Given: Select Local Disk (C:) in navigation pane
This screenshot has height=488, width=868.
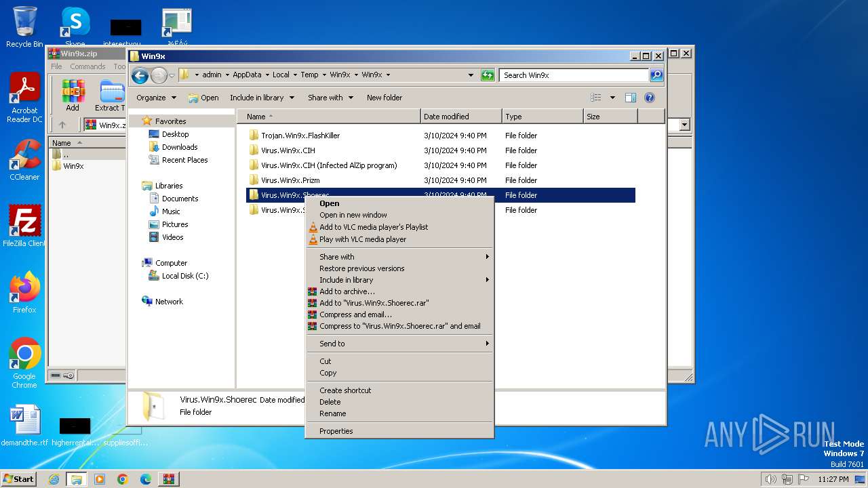Looking at the screenshot, I should click(x=184, y=276).
